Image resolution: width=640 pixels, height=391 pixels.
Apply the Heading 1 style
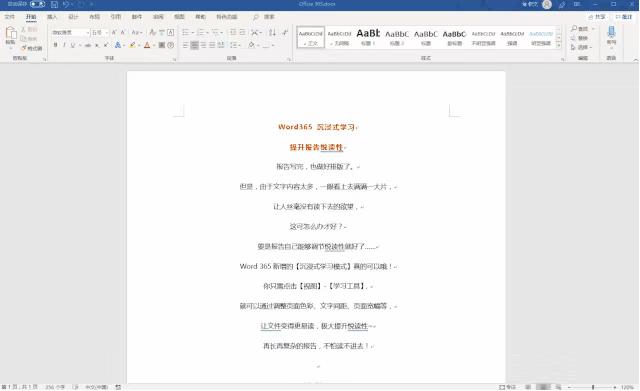[x=368, y=37]
